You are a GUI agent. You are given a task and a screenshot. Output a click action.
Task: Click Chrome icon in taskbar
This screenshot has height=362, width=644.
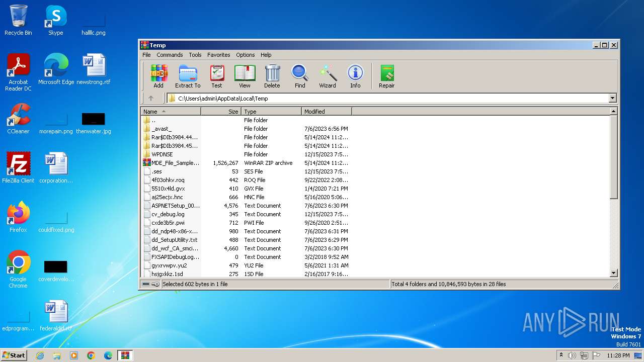(91, 355)
